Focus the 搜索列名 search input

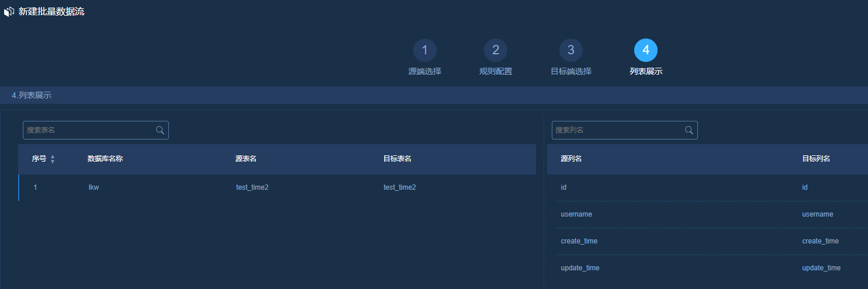(x=618, y=130)
